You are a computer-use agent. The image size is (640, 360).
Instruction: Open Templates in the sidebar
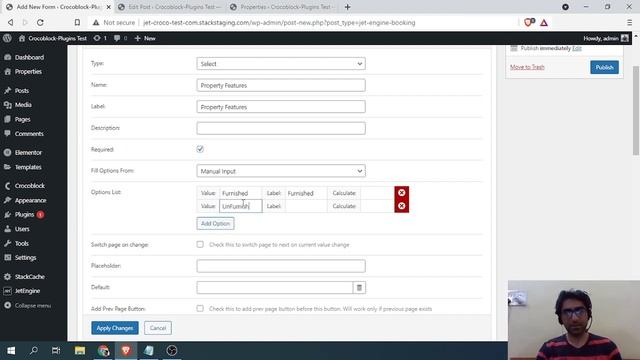point(28,167)
